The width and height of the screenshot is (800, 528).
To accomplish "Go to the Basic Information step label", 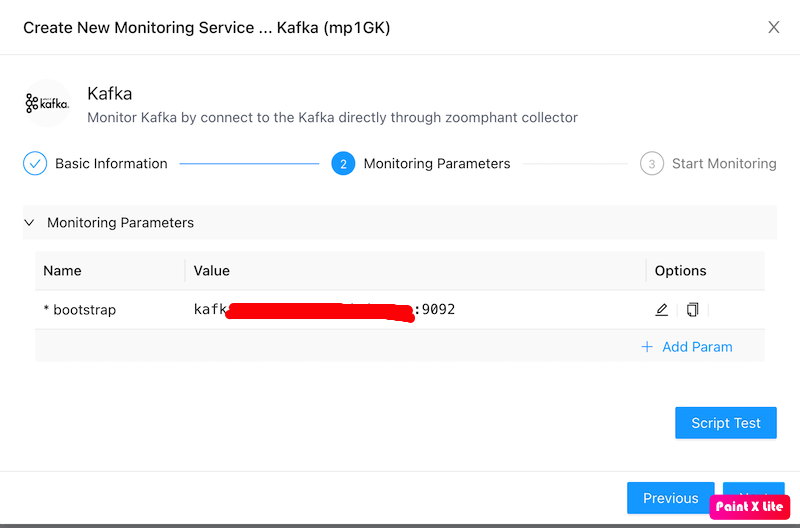I will (x=111, y=164).
